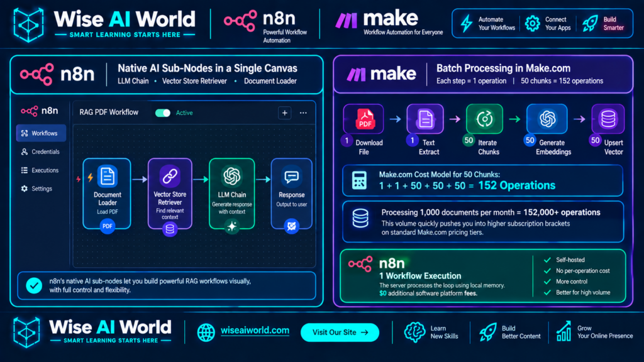644x362 pixels.
Task: Click Wise AI World footer cube logo
Action: pyautogui.click(x=26, y=332)
